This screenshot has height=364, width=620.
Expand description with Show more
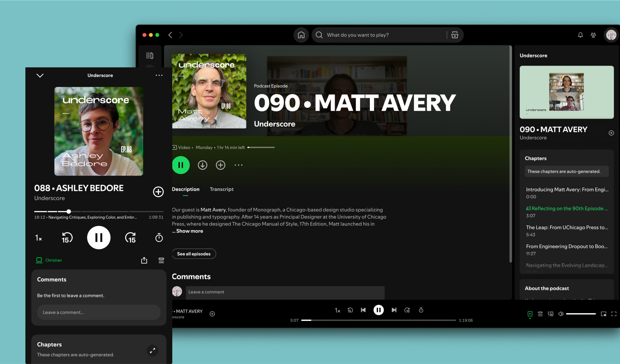click(189, 231)
